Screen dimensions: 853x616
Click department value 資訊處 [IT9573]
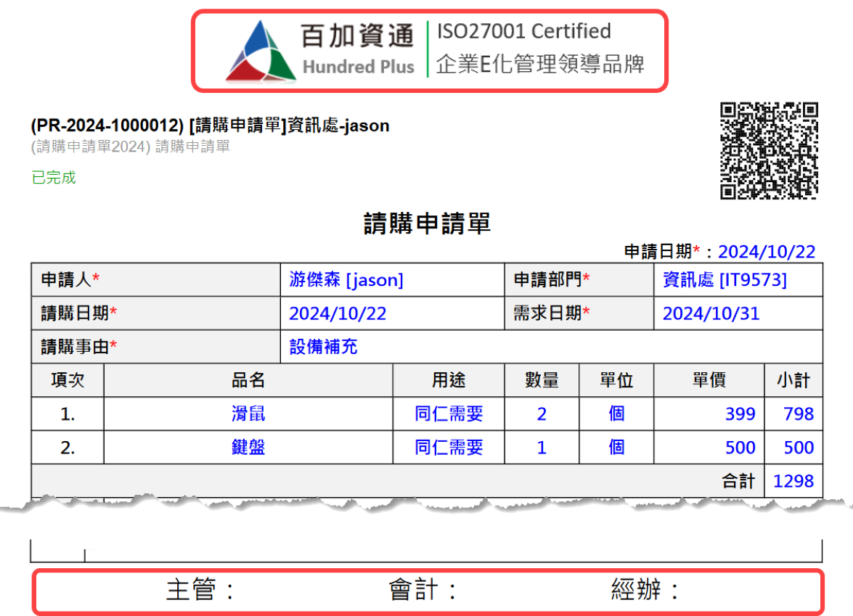(725, 279)
